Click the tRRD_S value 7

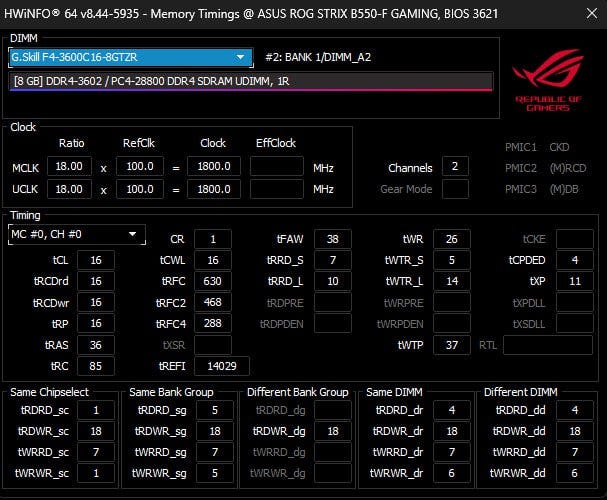[x=333, y=260]
